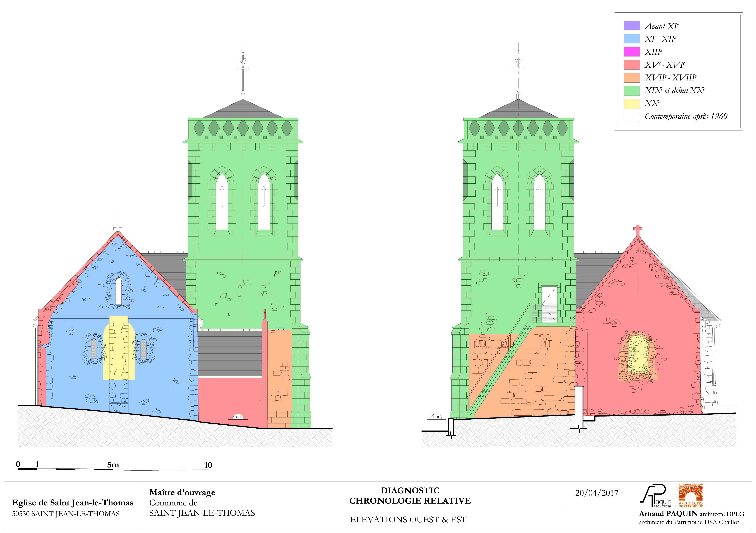Image resolution: width=756 pixels, height=533 pixels.
Task: Click the '0' label on the scale bar
Action: pos(19,464)
